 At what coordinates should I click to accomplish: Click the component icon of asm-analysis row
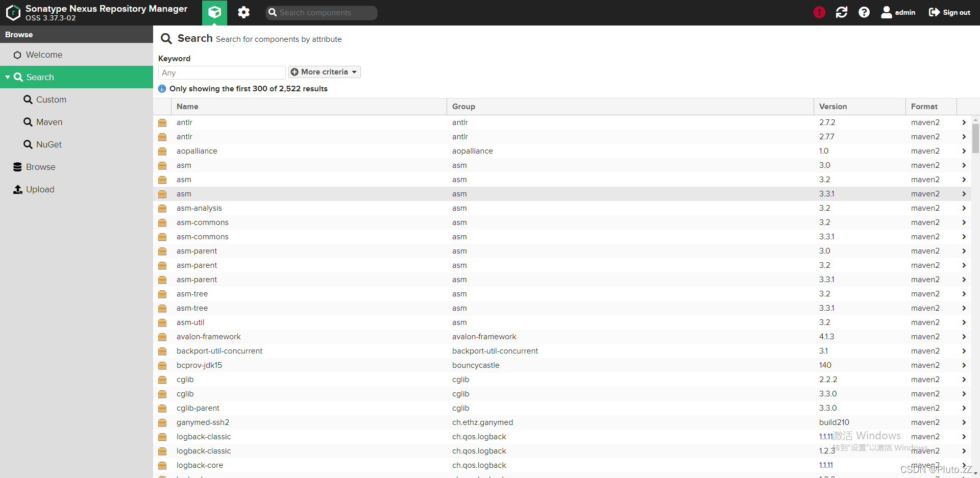pos(162,208)
